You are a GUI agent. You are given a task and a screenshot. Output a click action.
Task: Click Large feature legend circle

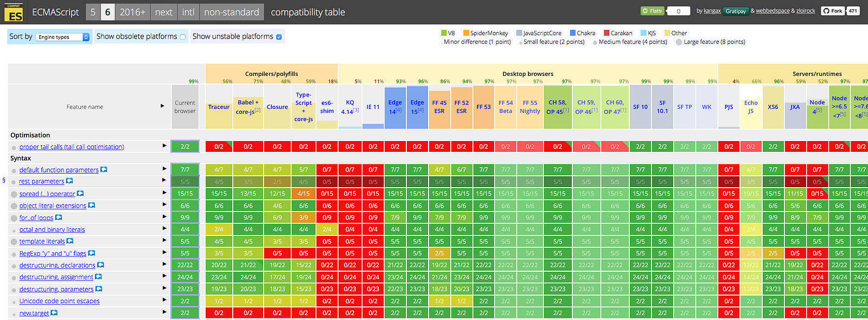(679, 42)
